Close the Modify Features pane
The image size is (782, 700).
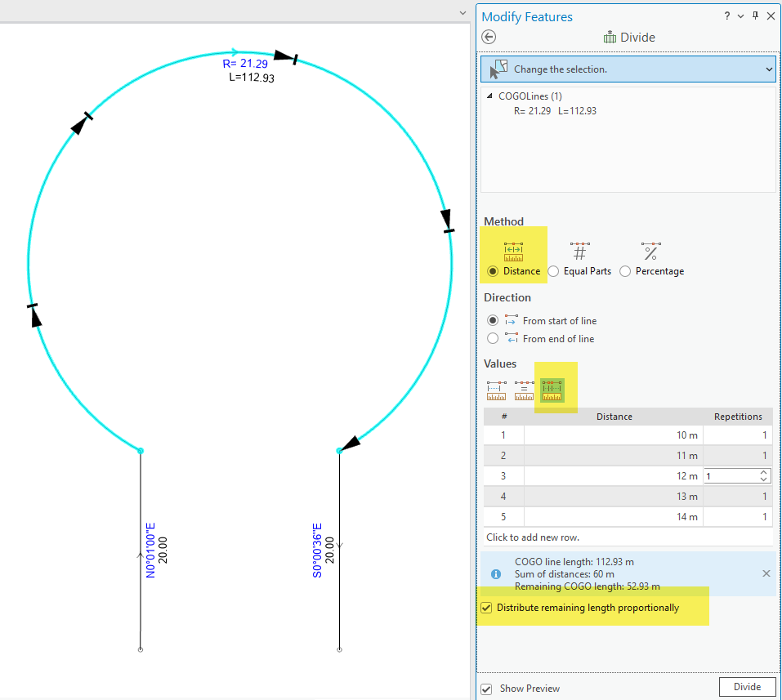pos(771,16)
